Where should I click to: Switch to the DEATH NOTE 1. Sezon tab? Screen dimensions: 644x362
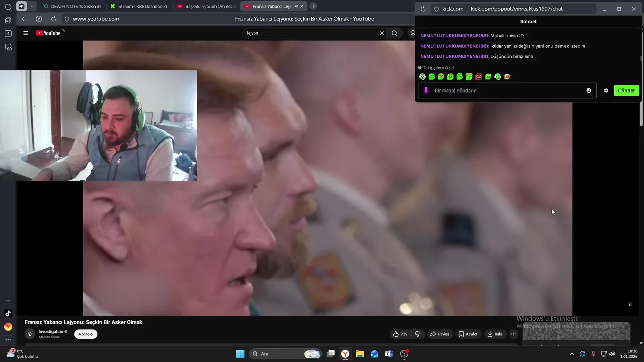click(71, 6)
